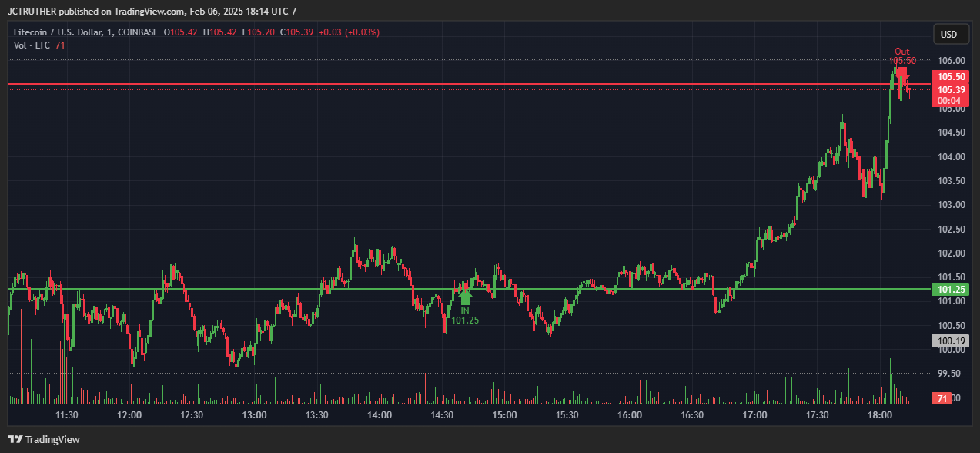Click the +0.03 (+0.03%) change value

349,32
